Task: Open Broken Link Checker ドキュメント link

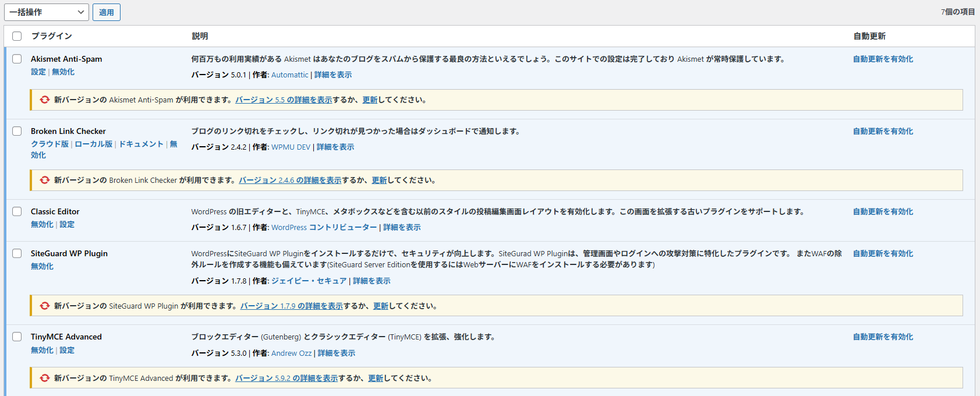Action: [x=141, y=144]
